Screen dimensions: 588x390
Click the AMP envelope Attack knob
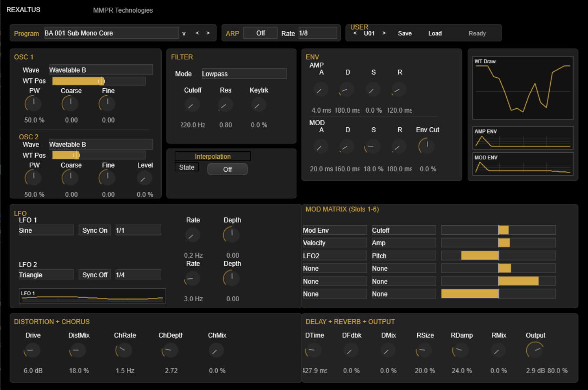coord(320,90)
